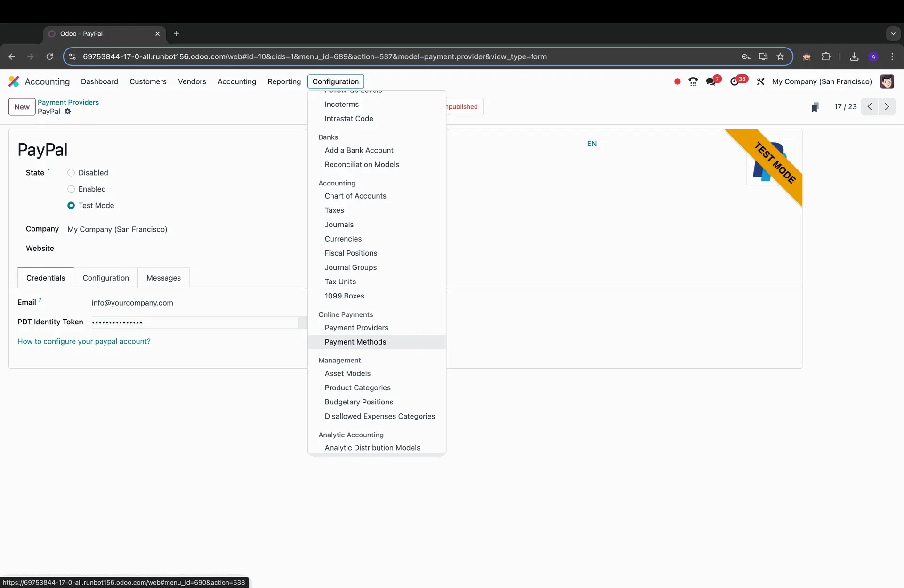This screenshot has width=904, height=588.
Task: Click the browser back arrow
Action: [x=12, y=56]
